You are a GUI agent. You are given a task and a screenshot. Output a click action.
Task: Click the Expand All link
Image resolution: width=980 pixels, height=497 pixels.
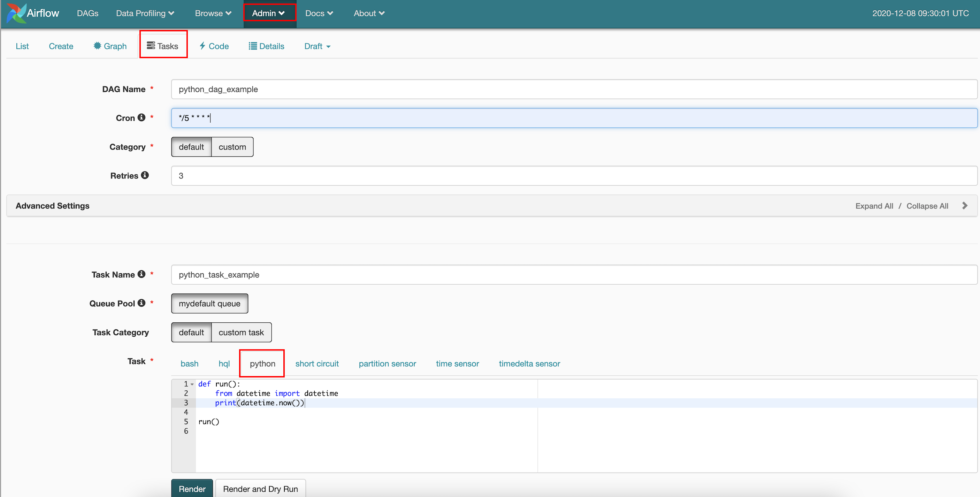pos(874,206)
